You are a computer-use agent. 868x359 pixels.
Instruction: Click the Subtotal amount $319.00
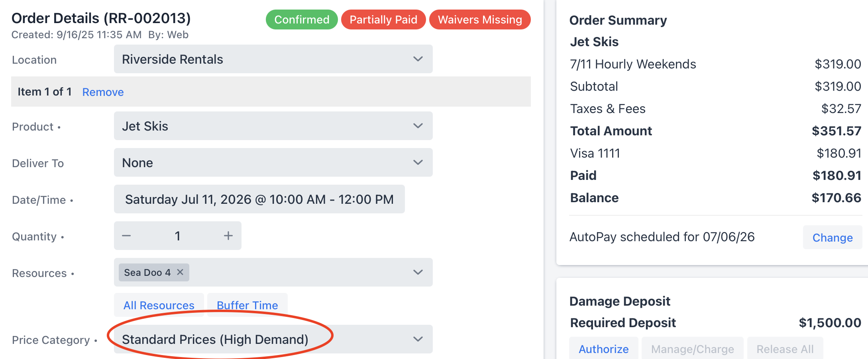pos(838,86)
